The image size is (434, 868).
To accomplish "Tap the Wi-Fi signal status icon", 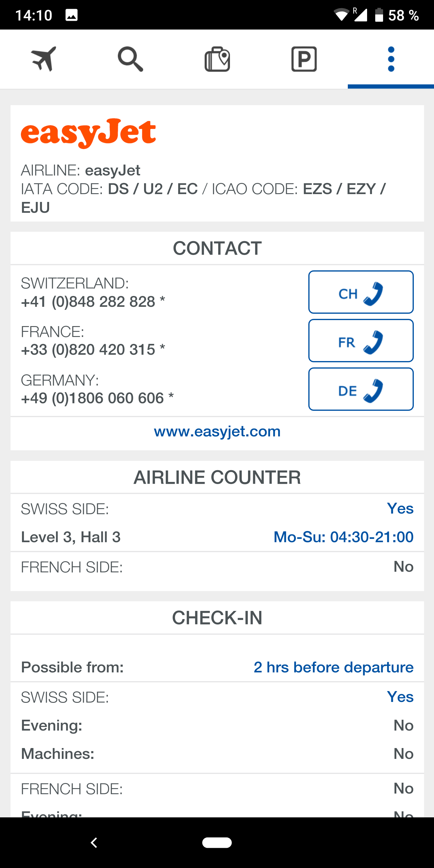I will coord(341,15).
